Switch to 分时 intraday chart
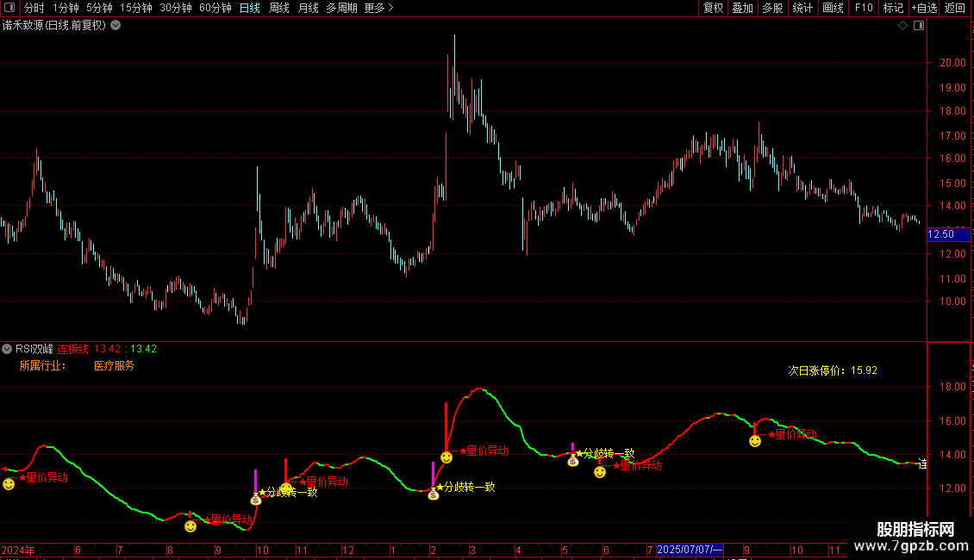974x560 pixels. click(x=34, y=8)
